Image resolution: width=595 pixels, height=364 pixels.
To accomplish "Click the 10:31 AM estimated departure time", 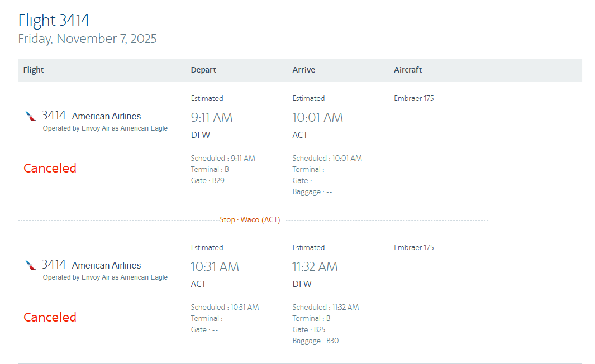I will click(215, 266).
